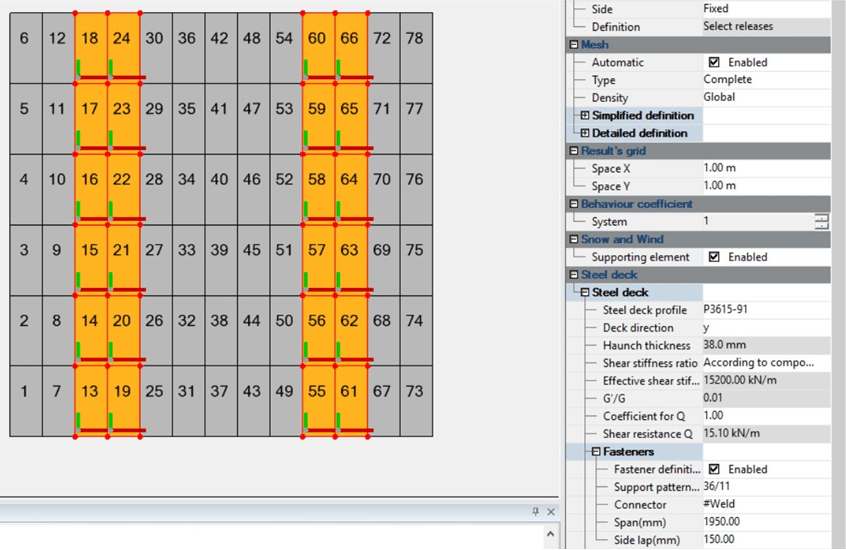Collapse the Mesh section
846x550 pixels.
click(573, 45)
